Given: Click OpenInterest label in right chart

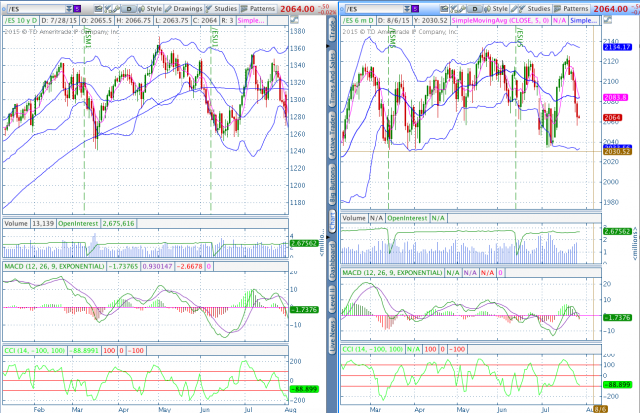Looking at the screenshot, I should click(x=407, y=218).
